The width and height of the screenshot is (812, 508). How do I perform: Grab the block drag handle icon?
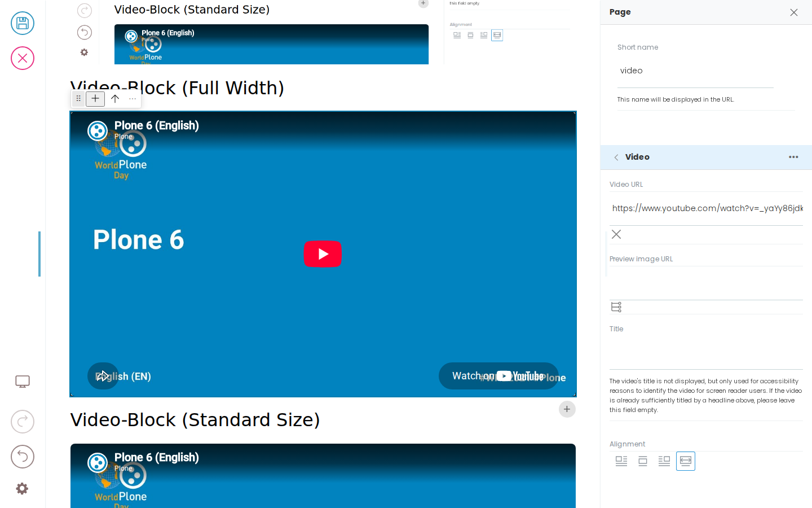pos(78,99)
